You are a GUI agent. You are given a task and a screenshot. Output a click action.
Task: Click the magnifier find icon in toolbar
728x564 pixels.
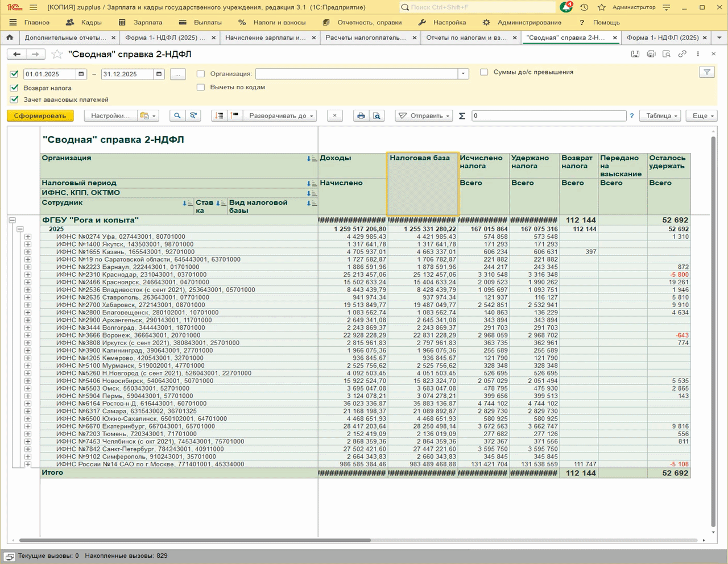(x=177, y=115)
